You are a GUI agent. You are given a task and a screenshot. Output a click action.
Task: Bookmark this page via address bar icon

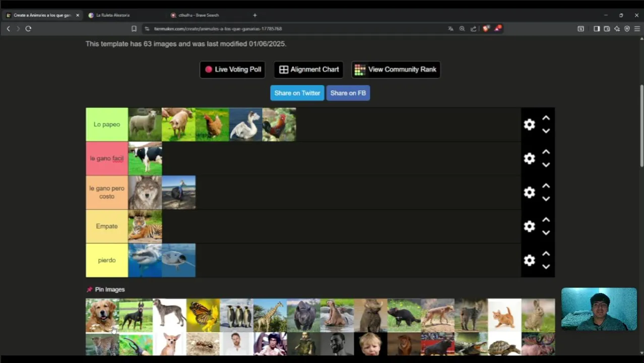click(x=134, y=29)
